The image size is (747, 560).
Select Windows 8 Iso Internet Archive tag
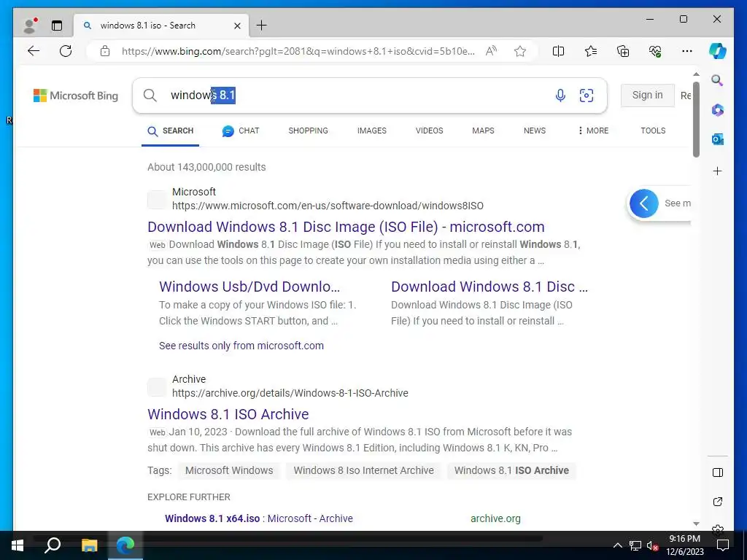coord(363,470)
